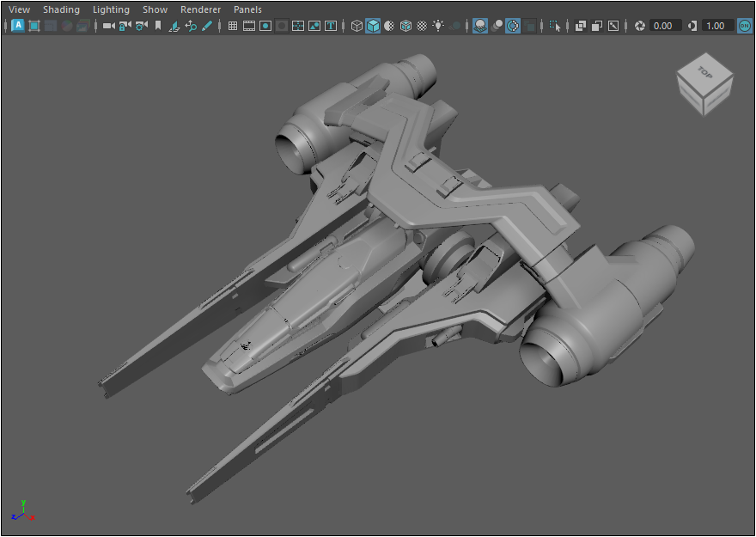Click Use Default Material sphere icon
Image resolution: width=756 pixels, height=537 pixels.
pyautogui.click(x=389, y=26)
